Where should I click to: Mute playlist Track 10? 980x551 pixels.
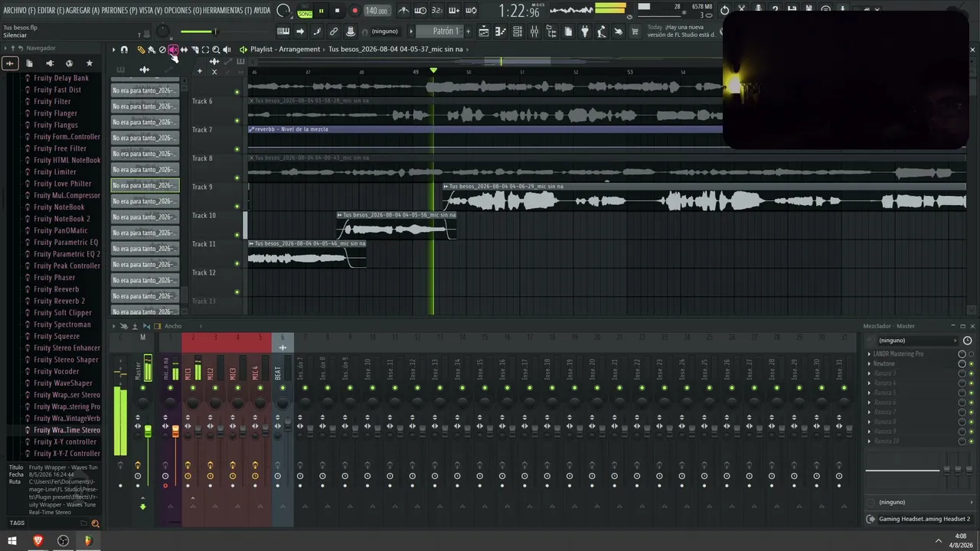coord(237,235)
